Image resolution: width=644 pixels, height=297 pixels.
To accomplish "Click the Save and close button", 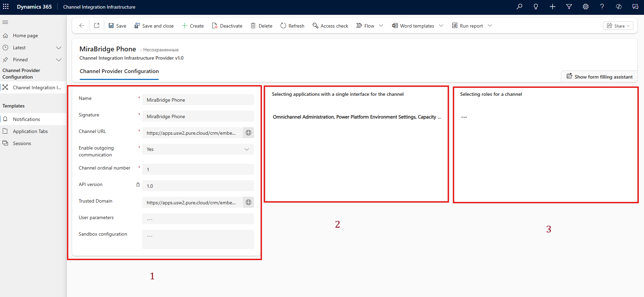I will coord(154,26).
